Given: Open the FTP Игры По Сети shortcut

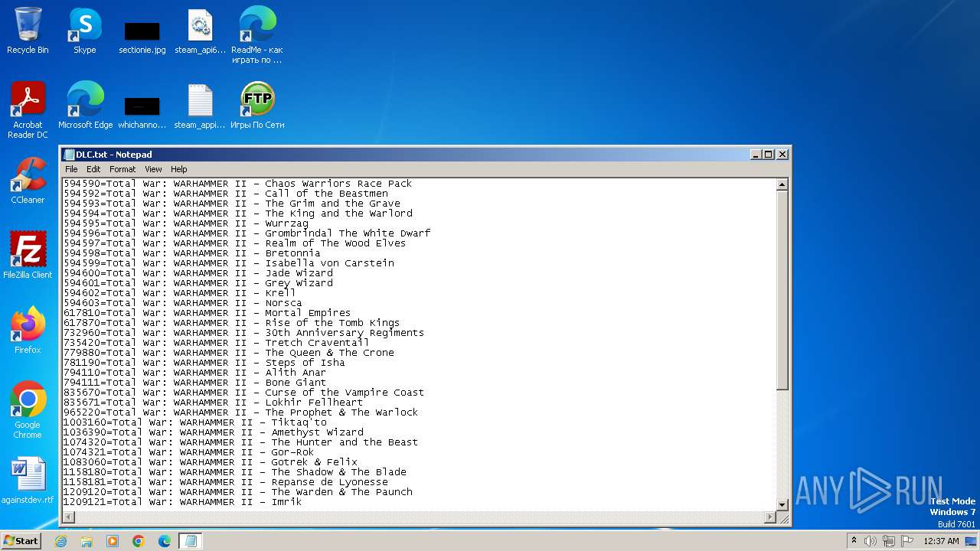Looking at the screenshot, I should point(257,106).
